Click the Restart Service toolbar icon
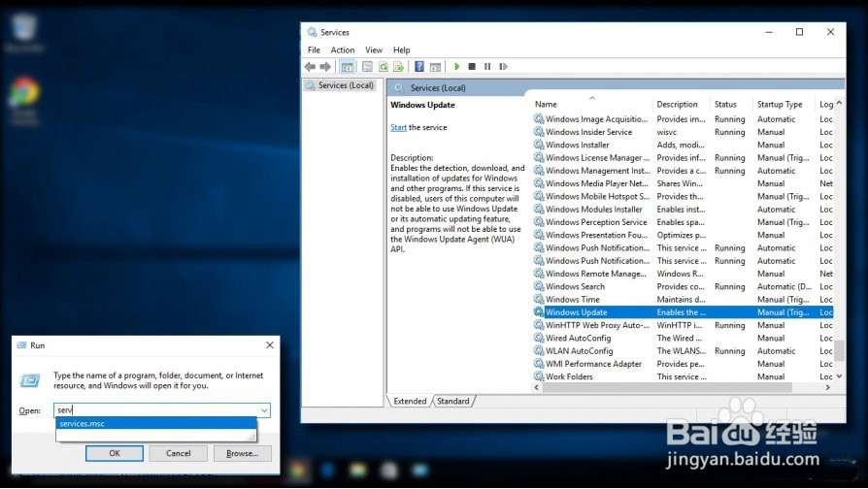Viewport: 868px width, 489px height. tap(503, 67)
